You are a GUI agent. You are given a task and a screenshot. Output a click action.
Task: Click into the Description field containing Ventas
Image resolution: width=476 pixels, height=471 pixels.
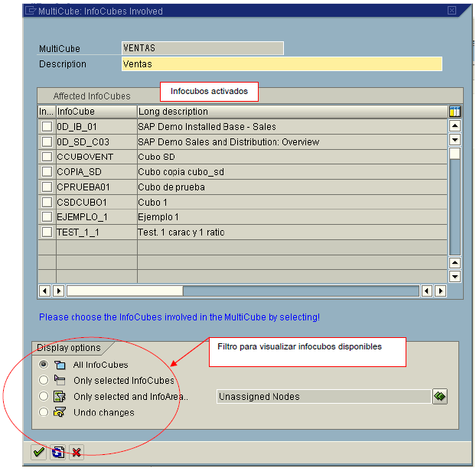[281, 64]
